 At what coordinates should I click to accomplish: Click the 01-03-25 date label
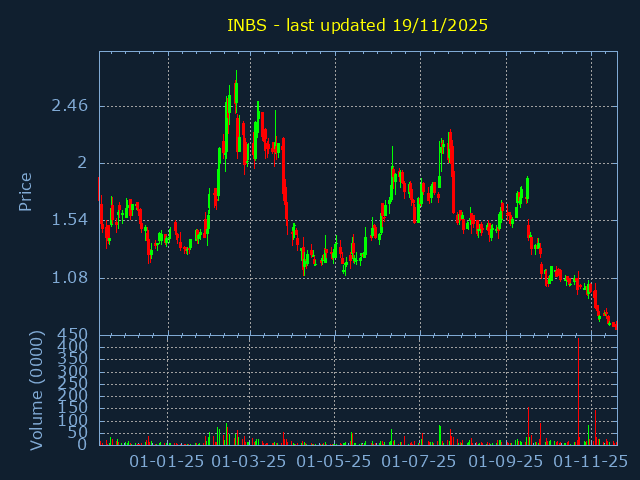click(252, 461)
